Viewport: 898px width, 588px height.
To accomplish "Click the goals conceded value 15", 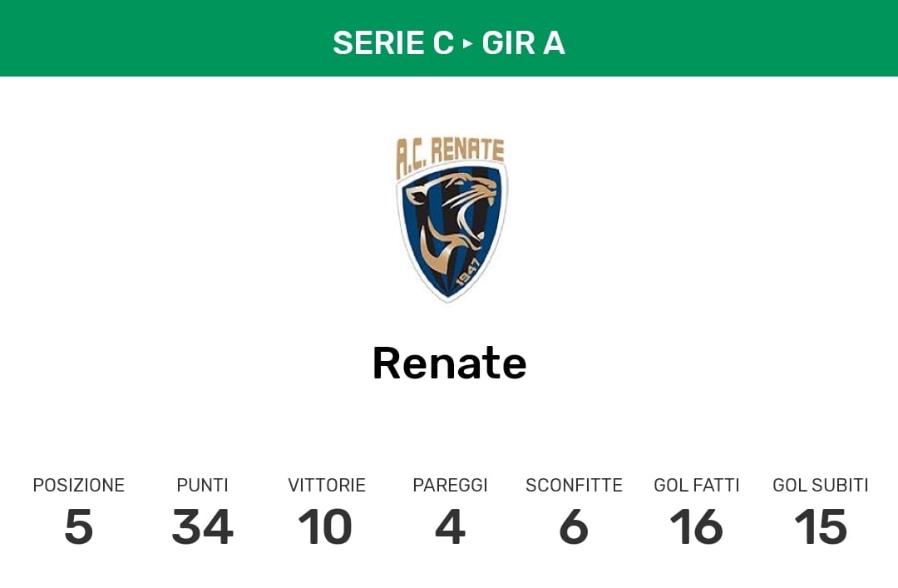I will (821, 526).
